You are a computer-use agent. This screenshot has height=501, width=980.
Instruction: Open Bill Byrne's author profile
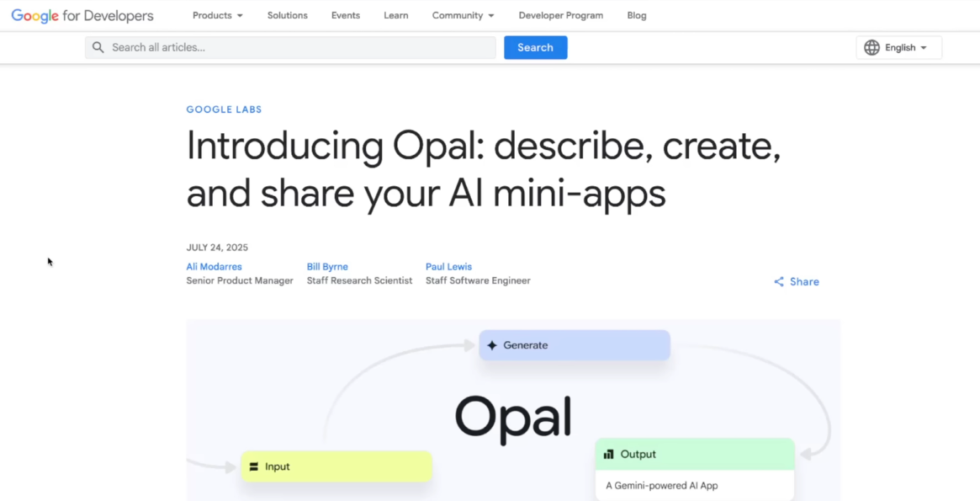tap(326, 266)
